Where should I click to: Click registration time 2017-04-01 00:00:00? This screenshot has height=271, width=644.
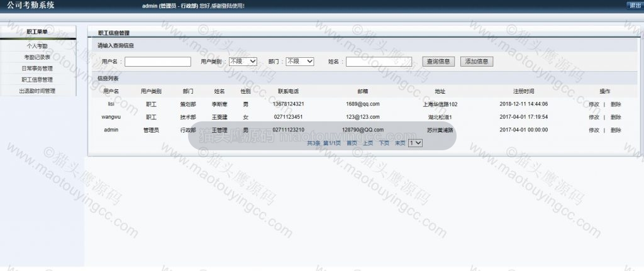point(524,130)
